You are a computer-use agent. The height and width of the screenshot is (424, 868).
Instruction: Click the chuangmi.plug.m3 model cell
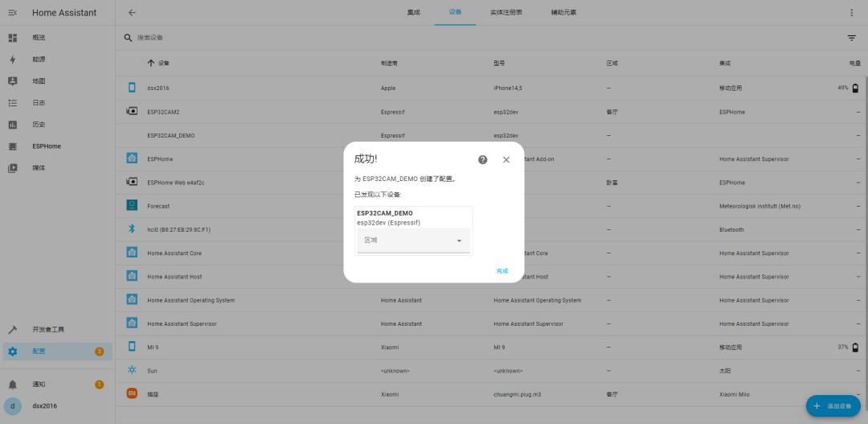[x=517, y=394]
